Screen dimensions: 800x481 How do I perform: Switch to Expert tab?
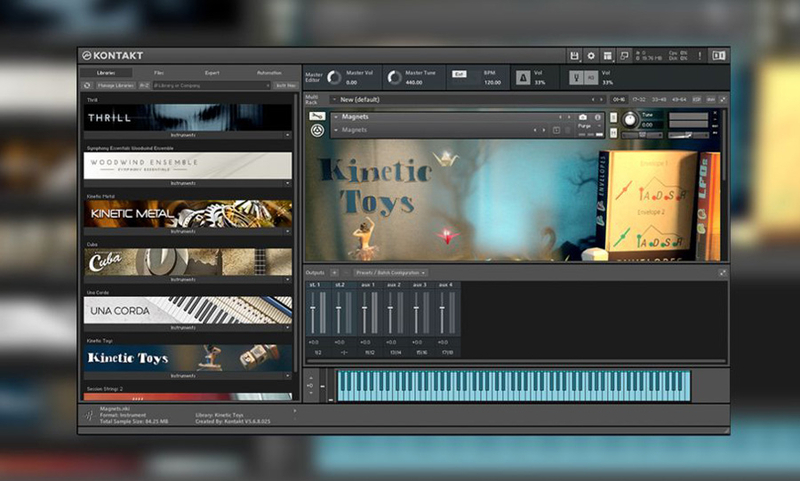212,72
